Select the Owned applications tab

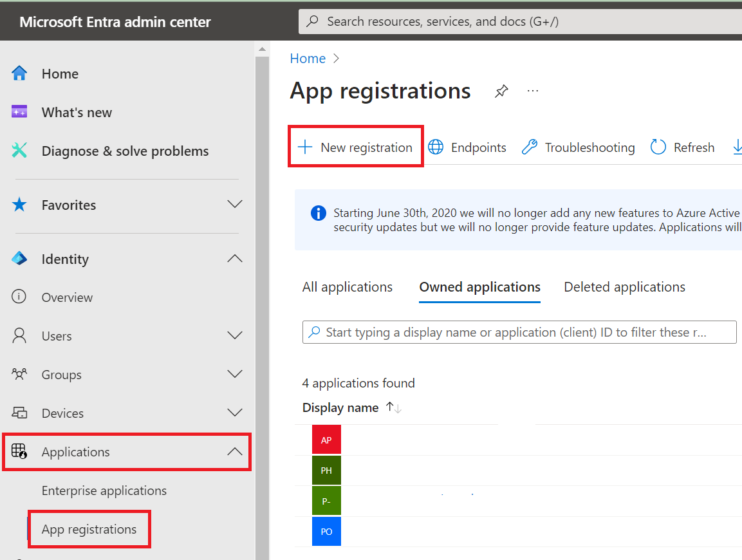[480, 287]
